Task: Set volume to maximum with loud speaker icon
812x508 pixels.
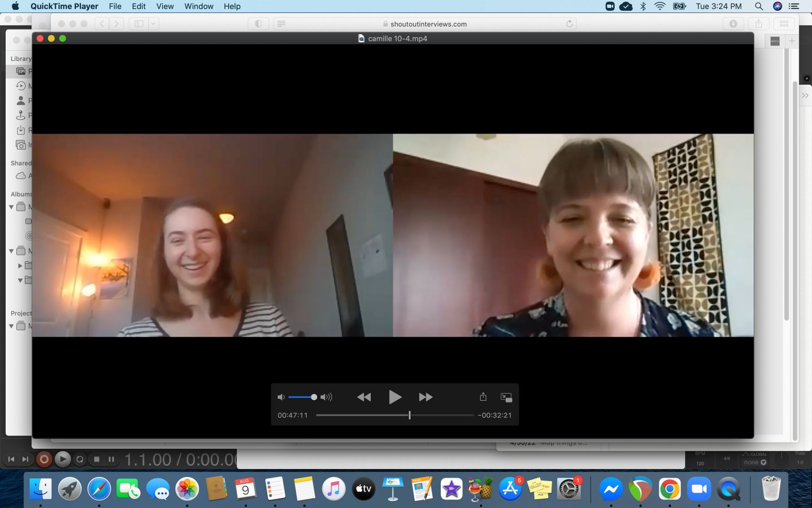Action: [326, 397]
